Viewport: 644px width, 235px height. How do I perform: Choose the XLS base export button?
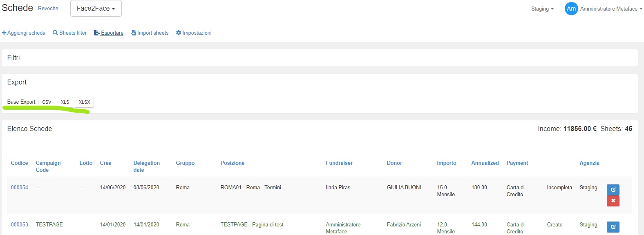[65, 102]
